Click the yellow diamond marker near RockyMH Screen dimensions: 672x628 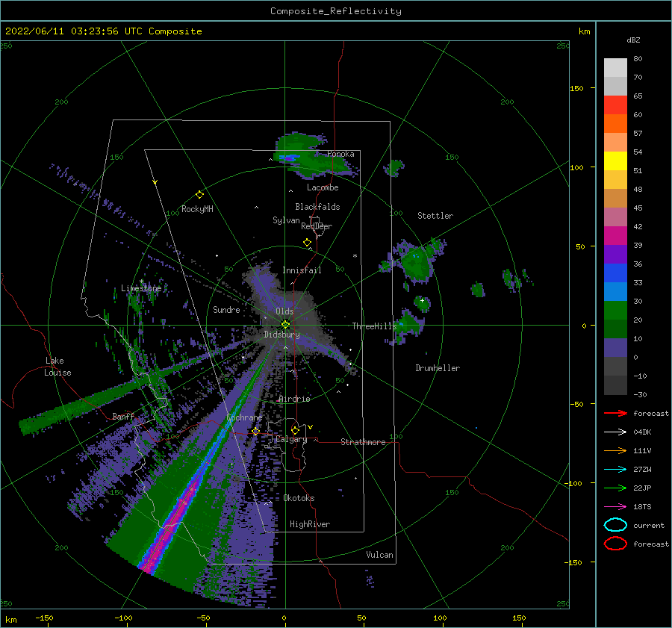coord(199,195)
